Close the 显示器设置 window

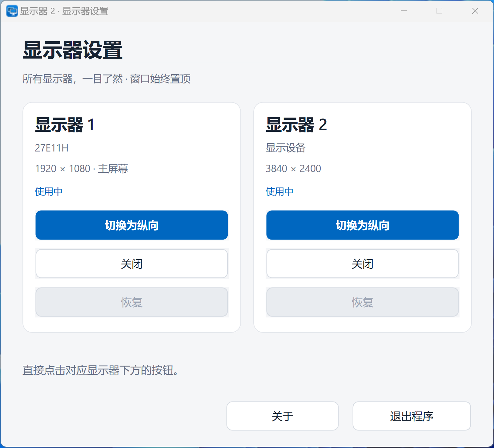(x=475, y=11)
